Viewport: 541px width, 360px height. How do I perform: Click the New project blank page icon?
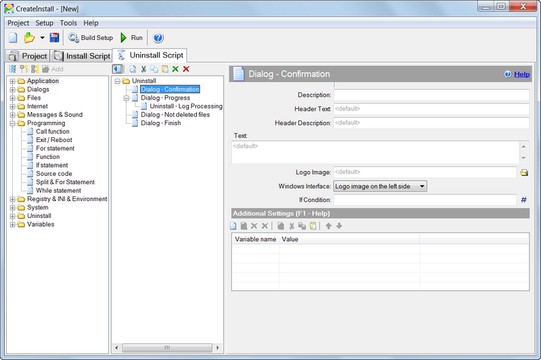13,38
